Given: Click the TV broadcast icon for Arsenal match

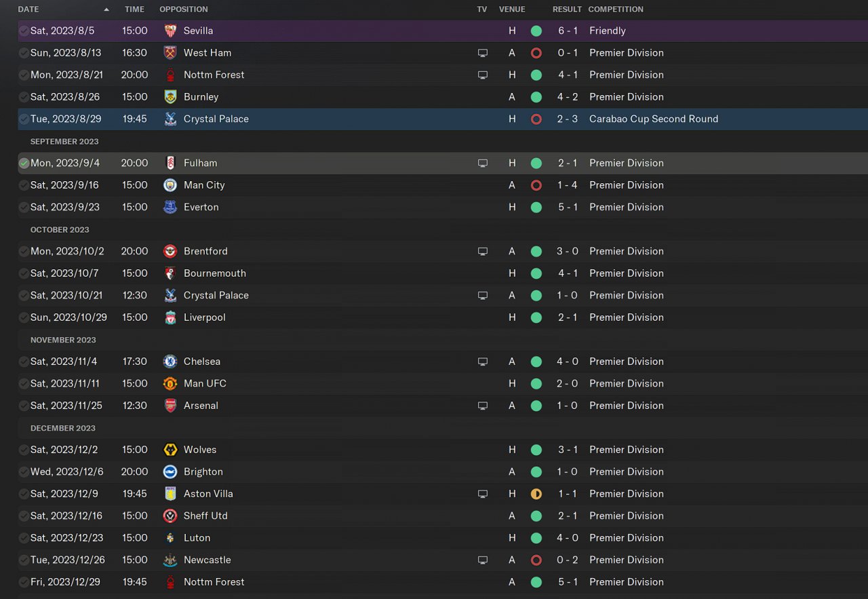Looking at the screenshot, I should [483, 406].
